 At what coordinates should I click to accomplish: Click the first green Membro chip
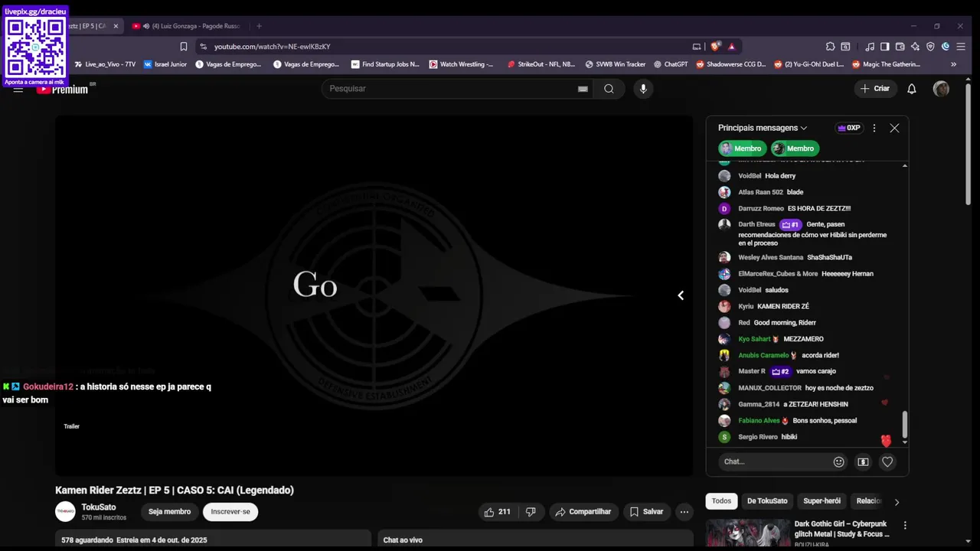coord(741,148)
